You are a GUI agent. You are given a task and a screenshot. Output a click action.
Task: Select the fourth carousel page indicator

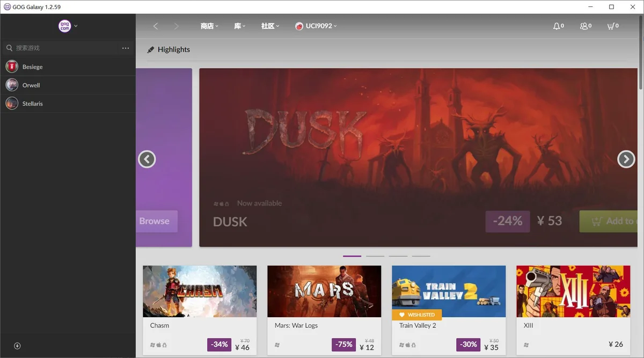point(421,256)
